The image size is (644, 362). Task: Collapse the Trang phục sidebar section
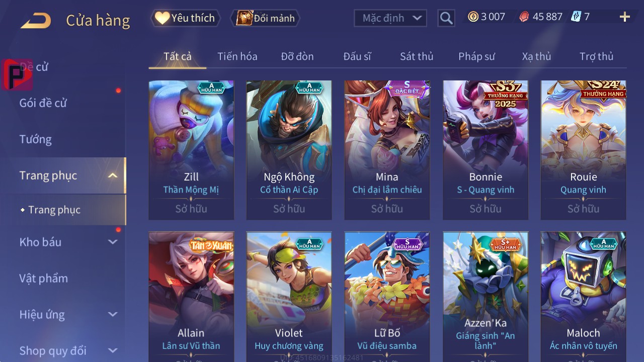click(113, 175)
